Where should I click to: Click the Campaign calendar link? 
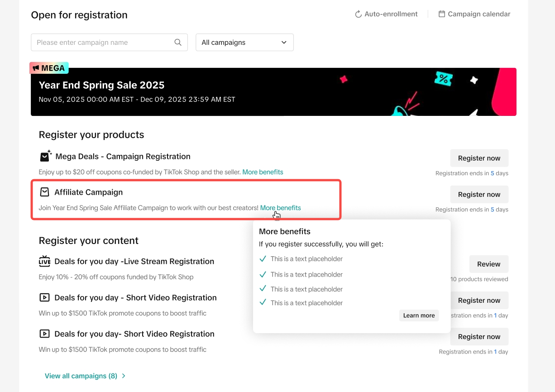478,14
